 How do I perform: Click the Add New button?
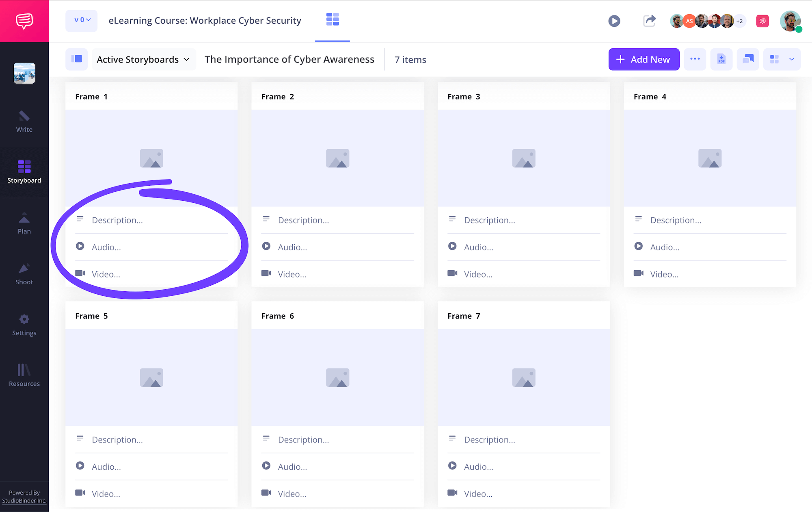point(644,59)
